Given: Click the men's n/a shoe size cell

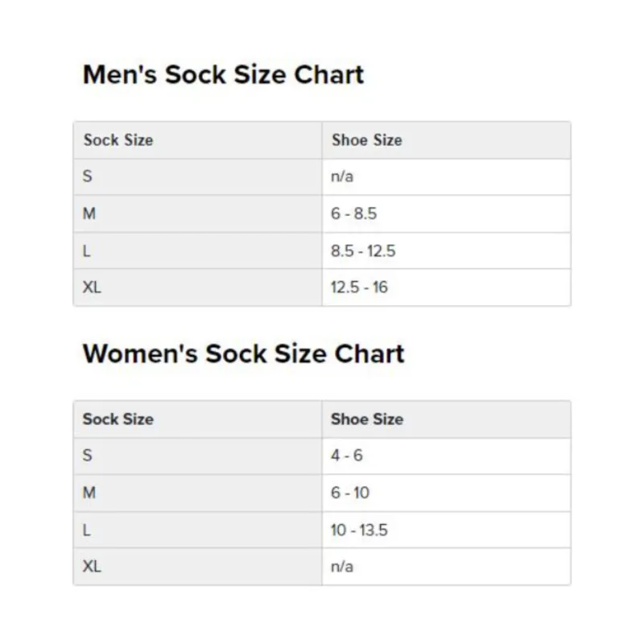Looking at the screenshot, I should click(x=342, y=176).
